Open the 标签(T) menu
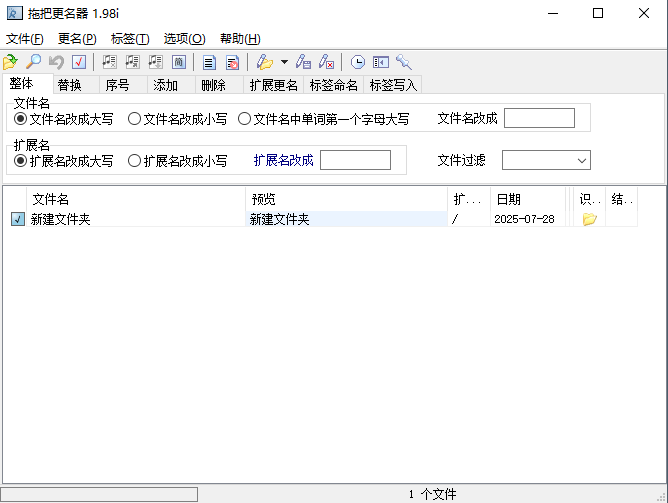Image resolution: width=668 pixels, height=503 pixels. pos(130,39)
